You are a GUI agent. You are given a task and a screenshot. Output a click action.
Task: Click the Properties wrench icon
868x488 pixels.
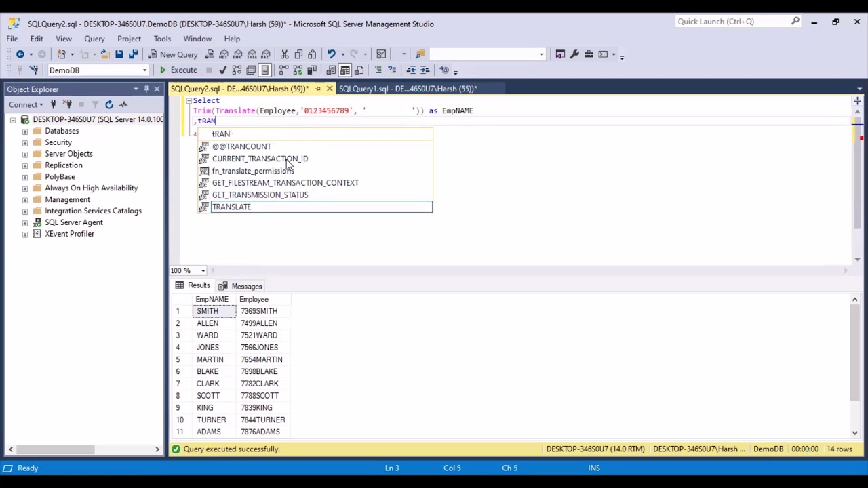coord(574,54)
